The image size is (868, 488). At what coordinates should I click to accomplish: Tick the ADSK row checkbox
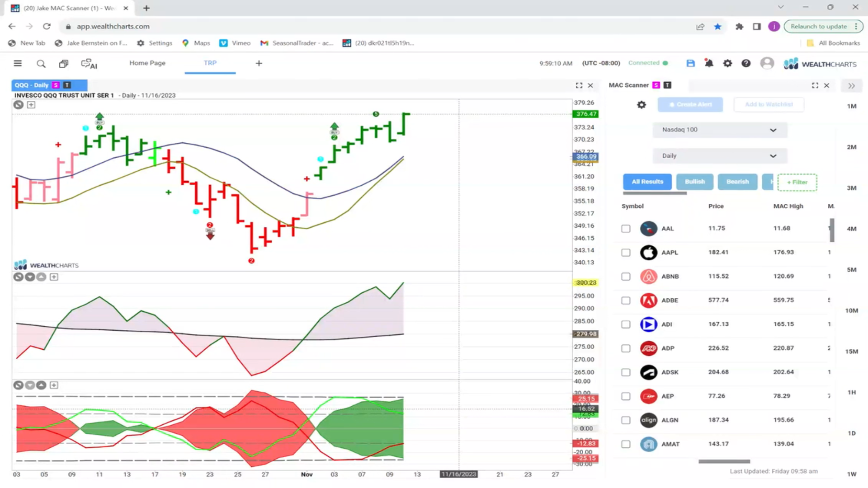click(x=626, y=372)
